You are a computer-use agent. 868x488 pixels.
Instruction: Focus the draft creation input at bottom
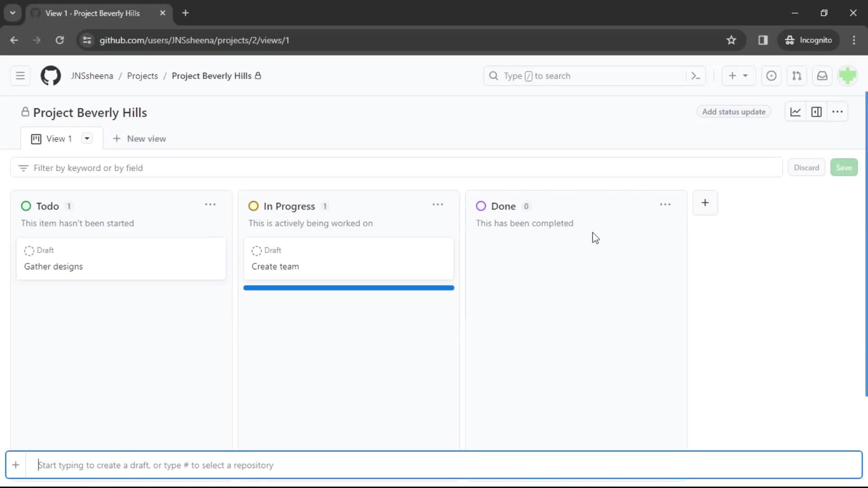pos(443,465)
